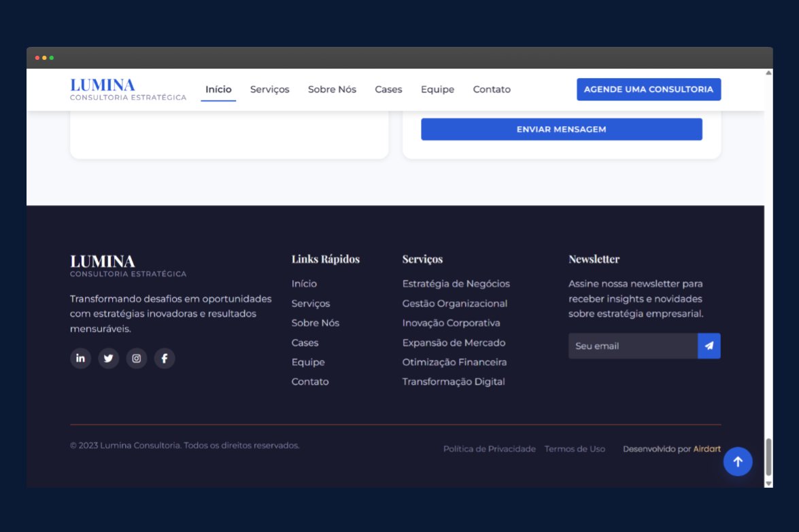This screenshot has height=532, width=799.
Task: Open Política de Privacidade link
Action: 489,448
